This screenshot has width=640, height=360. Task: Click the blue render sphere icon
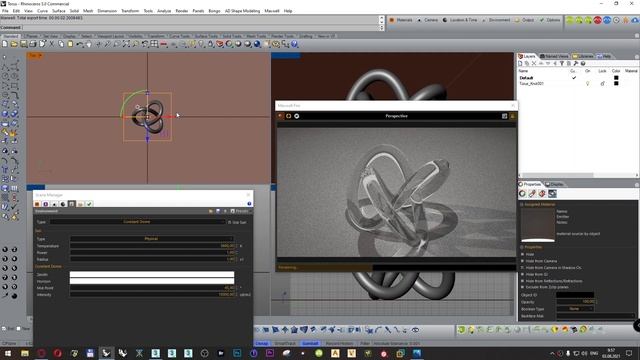click(257, 44)
